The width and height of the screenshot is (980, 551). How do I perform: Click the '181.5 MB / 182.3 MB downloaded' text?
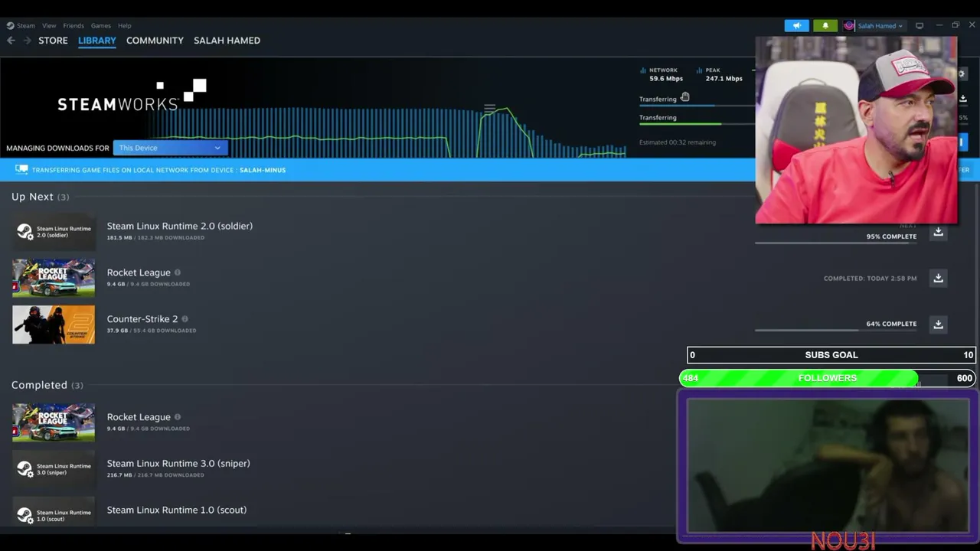(155, 238)
